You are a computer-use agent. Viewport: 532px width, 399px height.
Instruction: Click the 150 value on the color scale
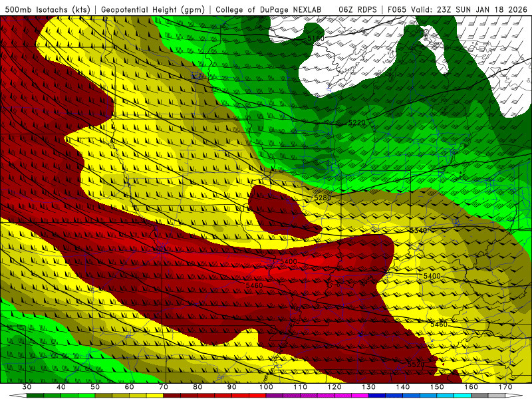pyautogui.click(x=437, y=387)
